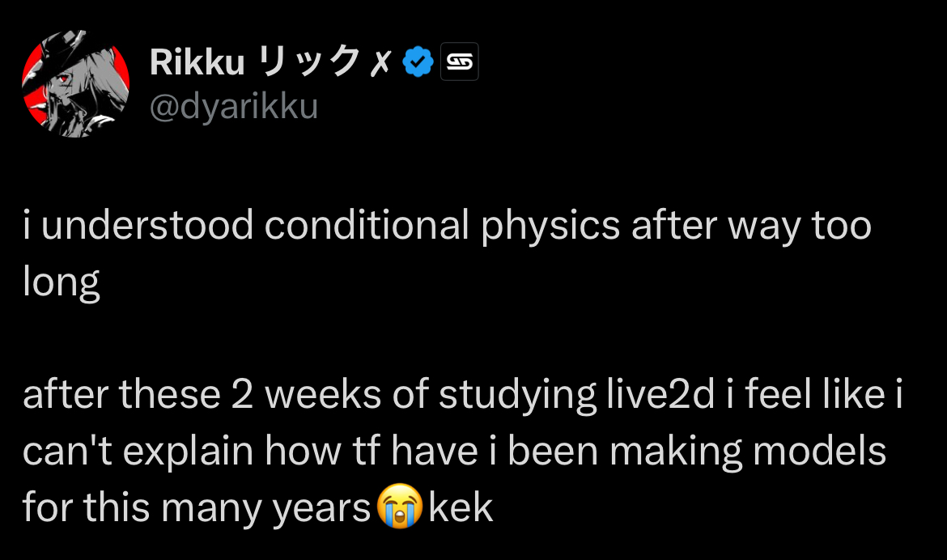This screenshot has width=947, height=560.
Task: Click the blue verified checkmark badge
Action: tap(417, 62)
